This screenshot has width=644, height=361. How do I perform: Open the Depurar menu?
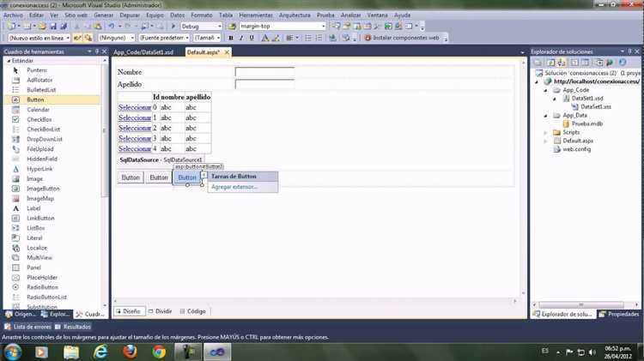pyautogui.click(x=130, y=15)
